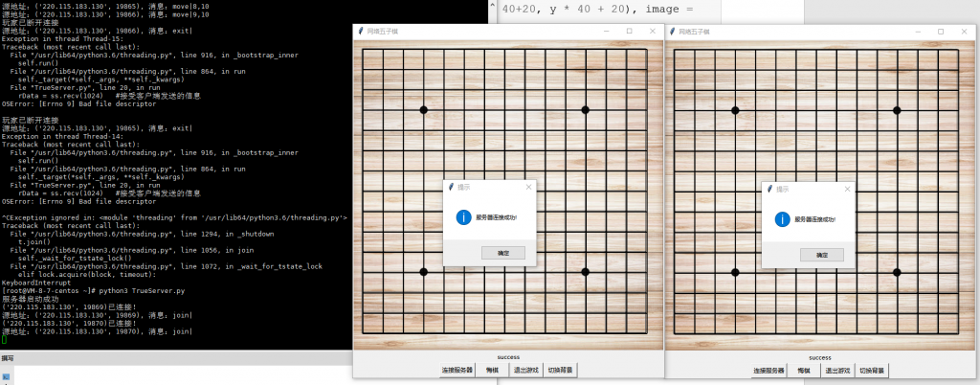Click bottom-right star point on right board
The image size is (980, 385).
(x=897, y=273)
